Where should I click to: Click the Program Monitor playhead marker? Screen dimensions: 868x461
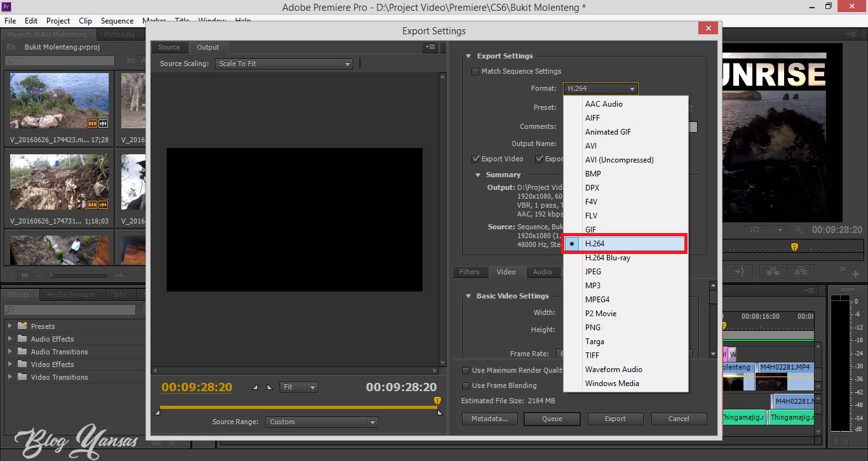click(x=794, y=246)
